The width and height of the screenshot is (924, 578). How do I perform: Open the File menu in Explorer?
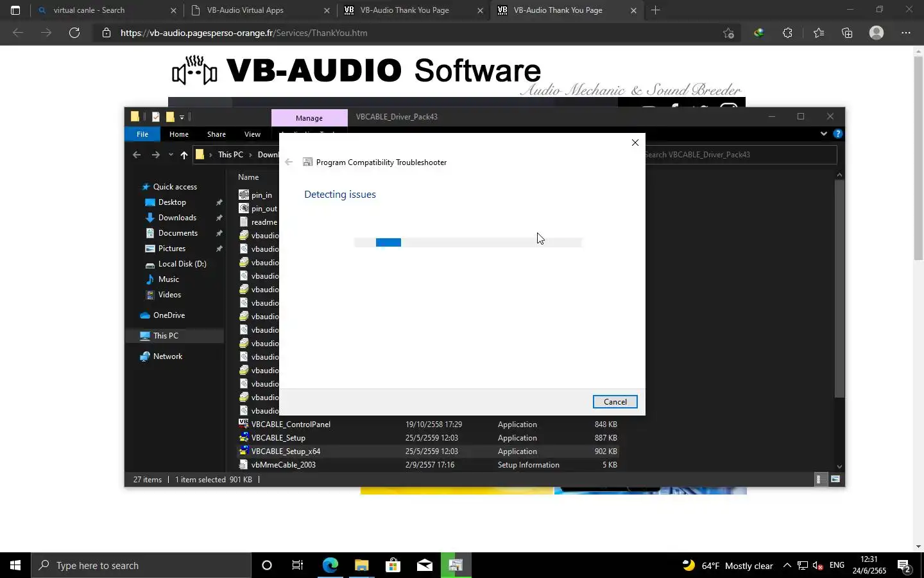coord(142,134)
